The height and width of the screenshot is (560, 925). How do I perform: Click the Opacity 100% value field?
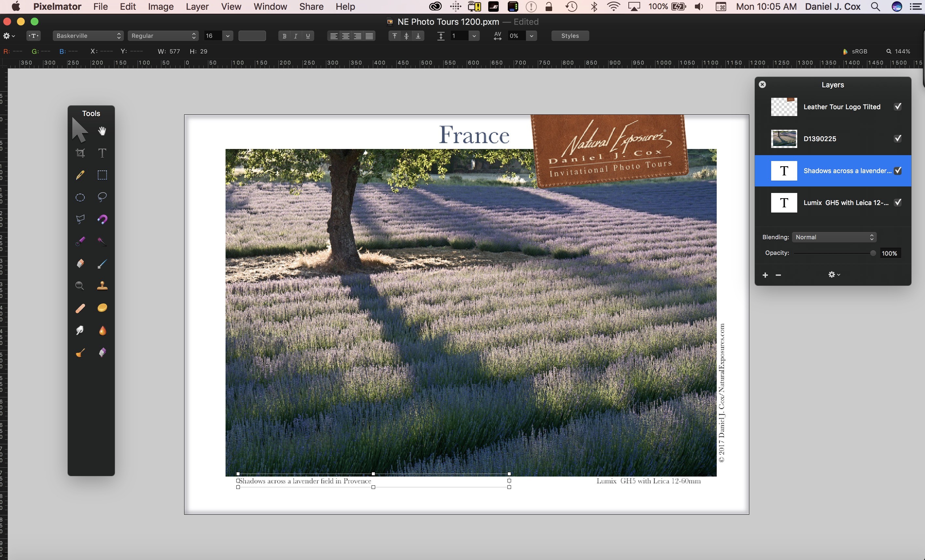tap(890, 253)
